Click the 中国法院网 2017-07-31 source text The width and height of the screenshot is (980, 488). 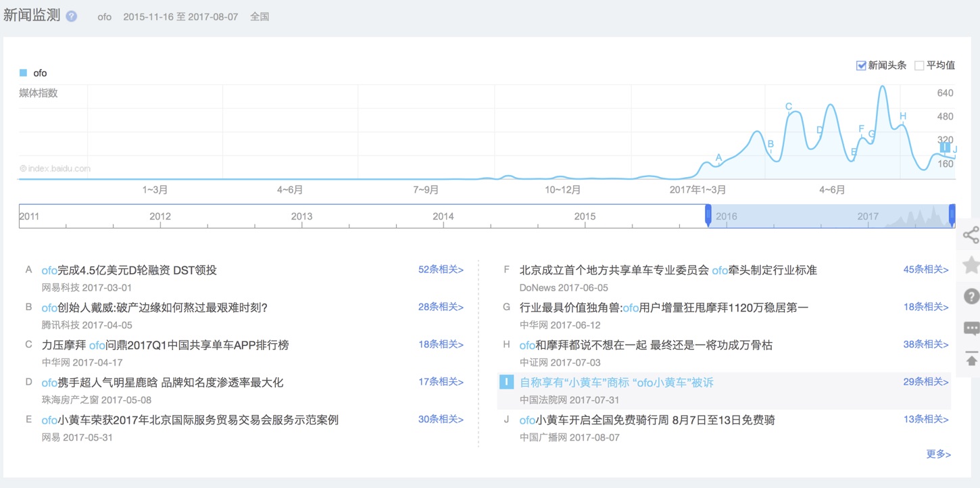point(569,399)
